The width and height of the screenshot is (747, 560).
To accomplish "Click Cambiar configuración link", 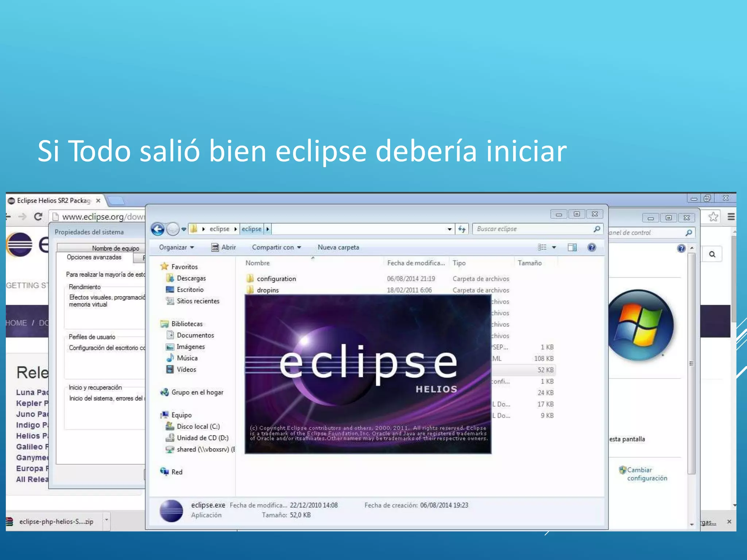I will click(646, 474).
